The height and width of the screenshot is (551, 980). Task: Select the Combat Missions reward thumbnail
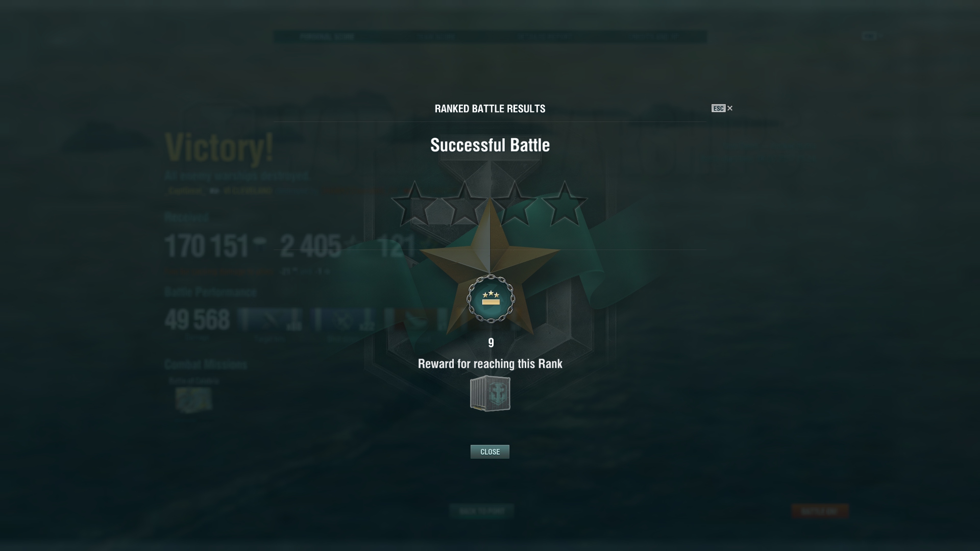[x=193, y=399]
